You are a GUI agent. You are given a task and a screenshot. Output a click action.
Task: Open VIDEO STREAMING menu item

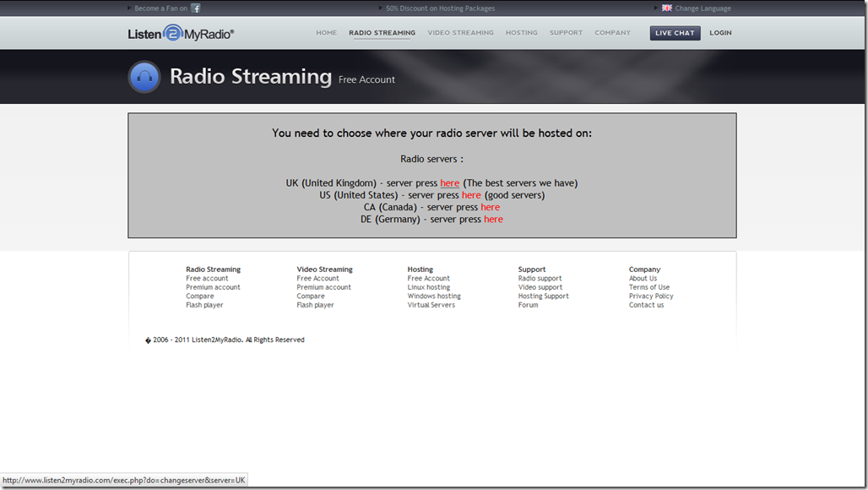coord(460,33)
